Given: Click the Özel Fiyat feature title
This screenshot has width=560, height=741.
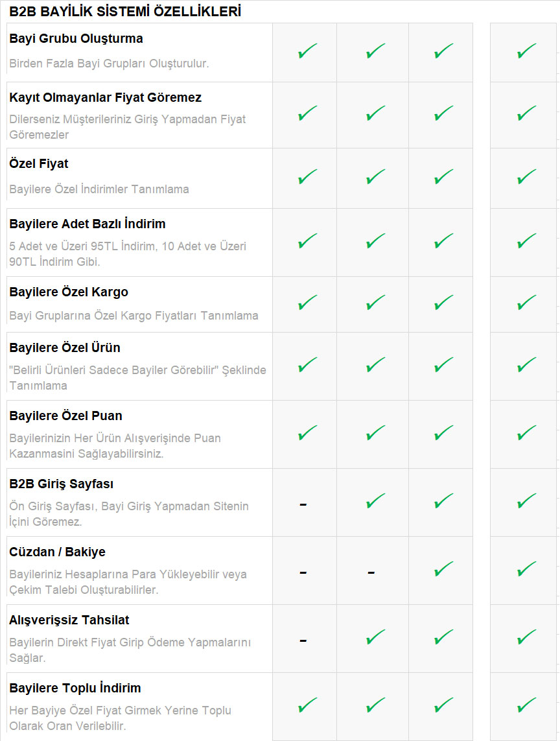Looking at the screenshot, I should (39, 164).
